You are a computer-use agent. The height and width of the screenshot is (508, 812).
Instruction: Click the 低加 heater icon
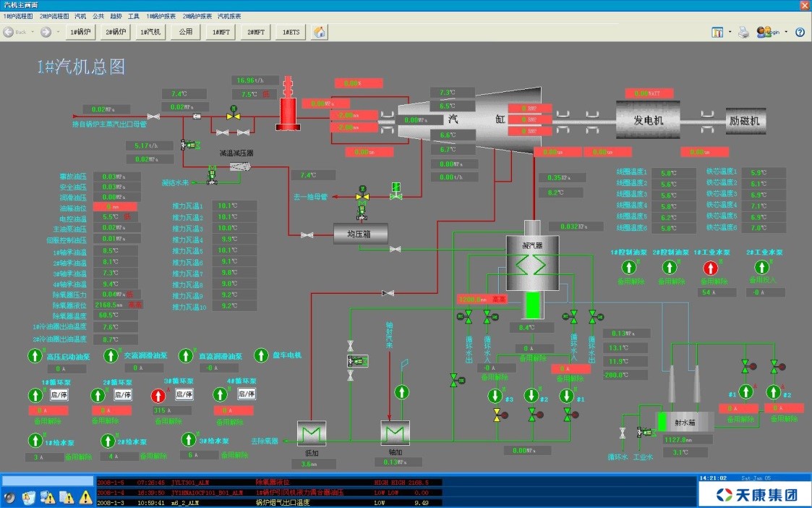[312, 433]
